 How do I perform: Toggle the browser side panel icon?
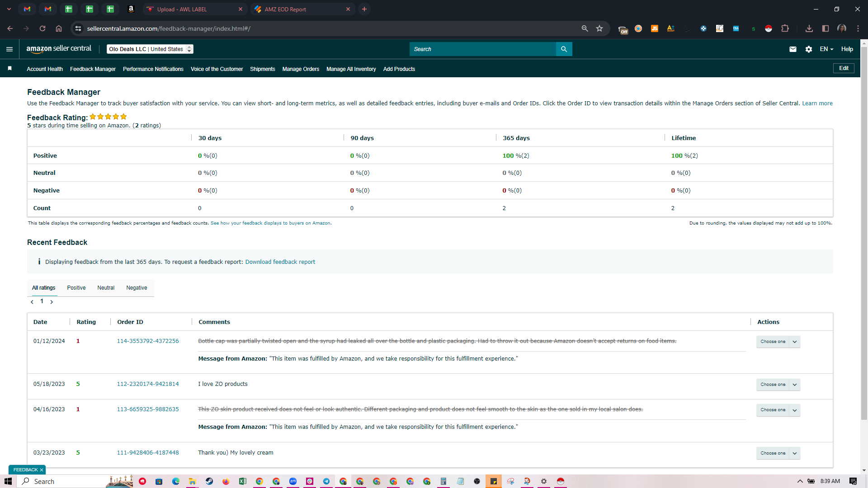[x=826, y=28]
